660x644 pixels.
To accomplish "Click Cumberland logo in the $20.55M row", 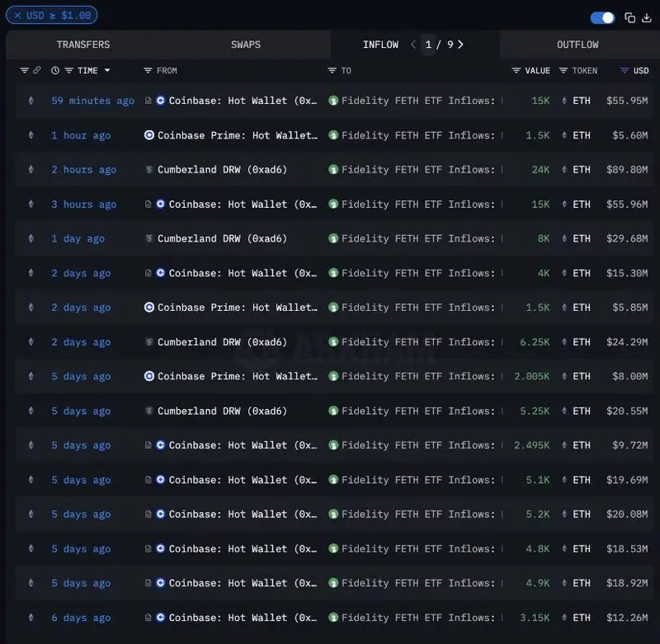I will (149, 411).
